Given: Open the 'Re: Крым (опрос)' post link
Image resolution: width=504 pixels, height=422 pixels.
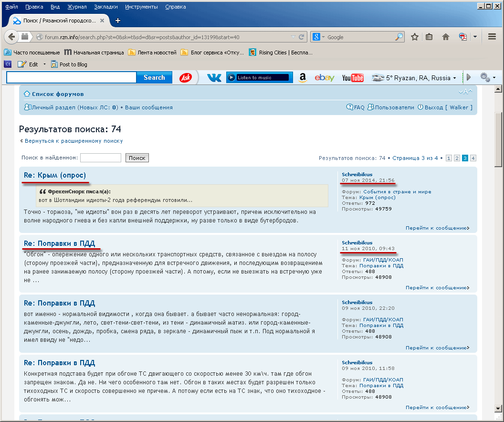Looking at the screenshot, I should pyautogui.click(x=55, y=175).
